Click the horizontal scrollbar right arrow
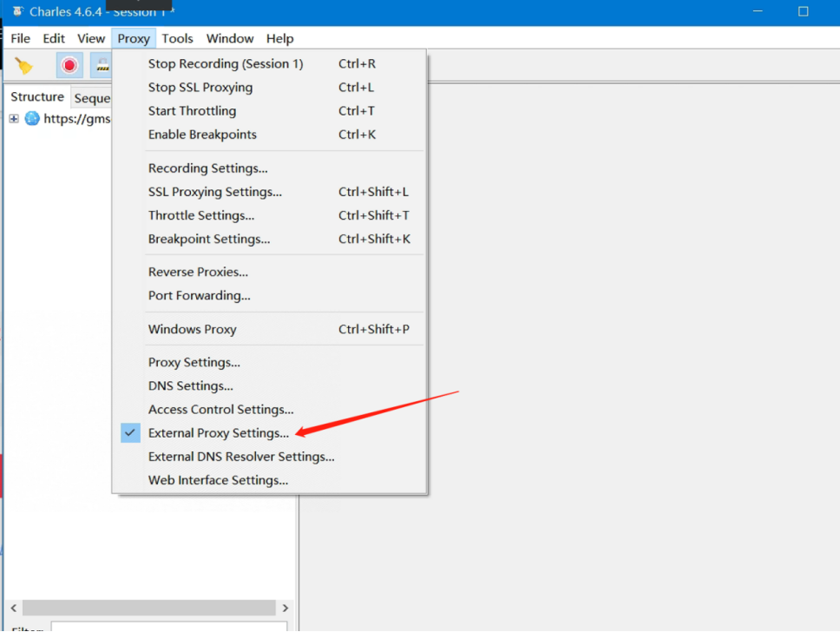This screenshot has height=632, width=840. (x=285, y=608)
